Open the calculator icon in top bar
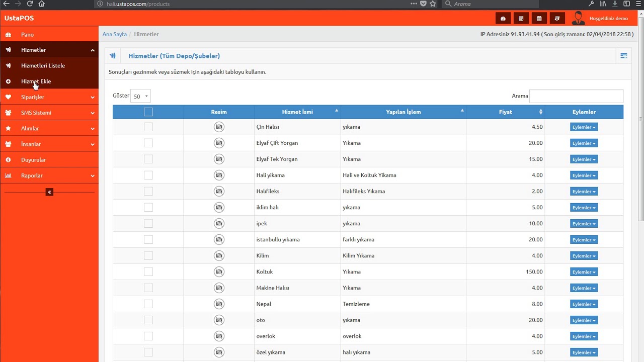644x362 pixels. point(521,19)
